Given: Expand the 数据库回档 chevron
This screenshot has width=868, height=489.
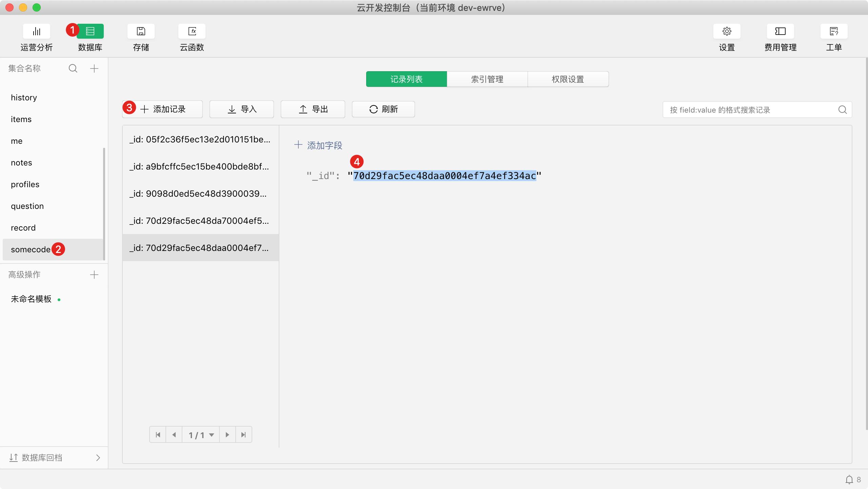Looking at the screenshot, I should click(x=98, y=458).
